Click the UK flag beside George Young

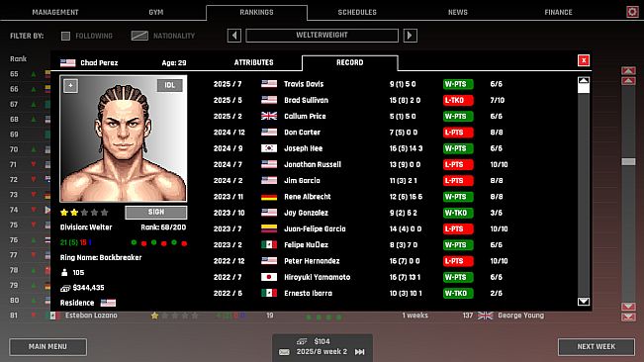pyautogui.click(x=485, y=316)
